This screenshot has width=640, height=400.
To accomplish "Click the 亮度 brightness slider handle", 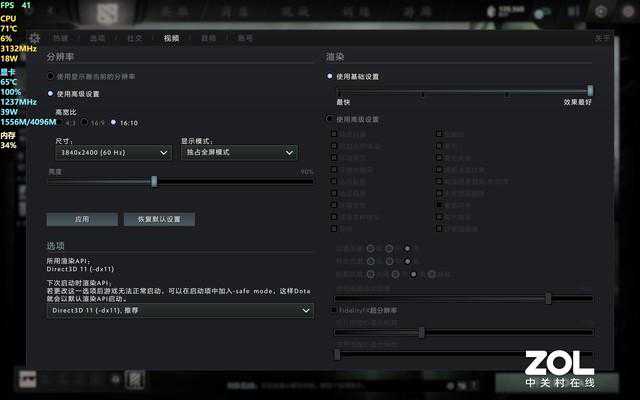I will pyautogui.click(x=154, y=181).
